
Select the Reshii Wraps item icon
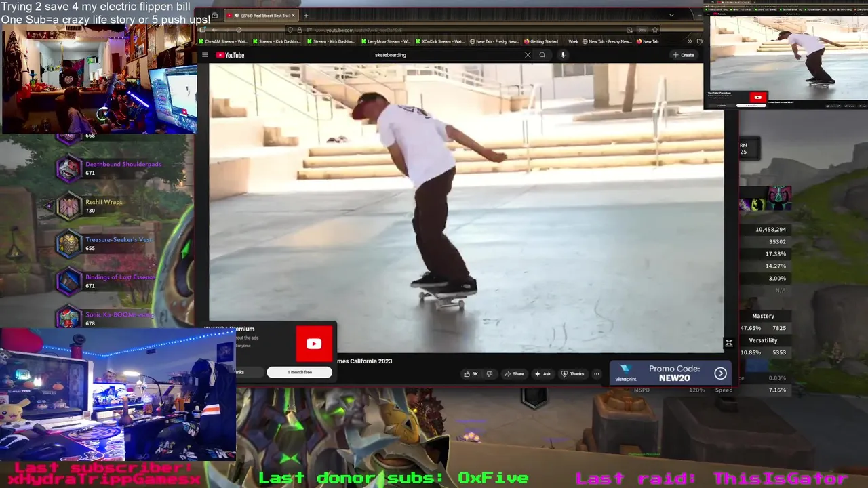click(68, 207)
